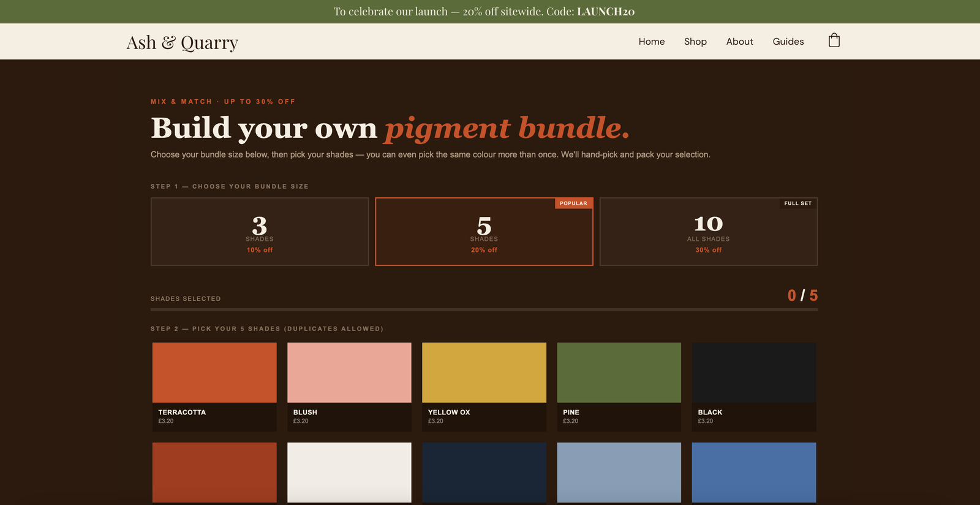
Task: Click the shades selected progress bar
Action: [x=484, y=309]
